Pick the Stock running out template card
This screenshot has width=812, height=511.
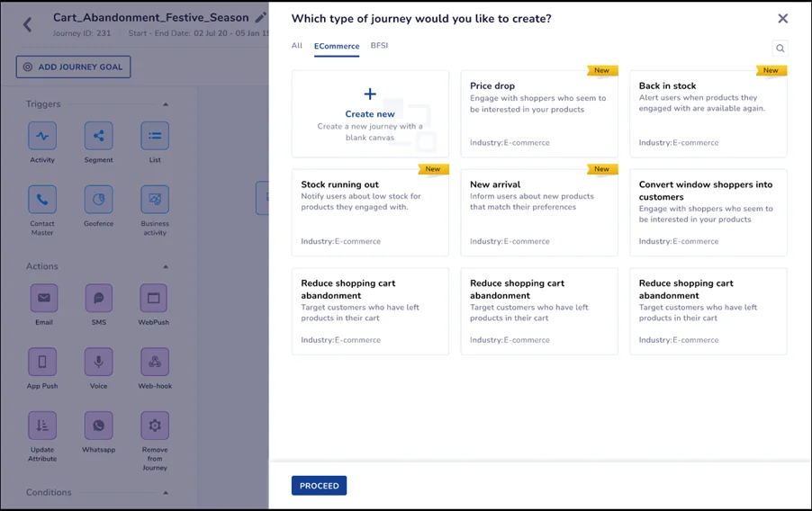pyautogui.click(x=370, y=213)
